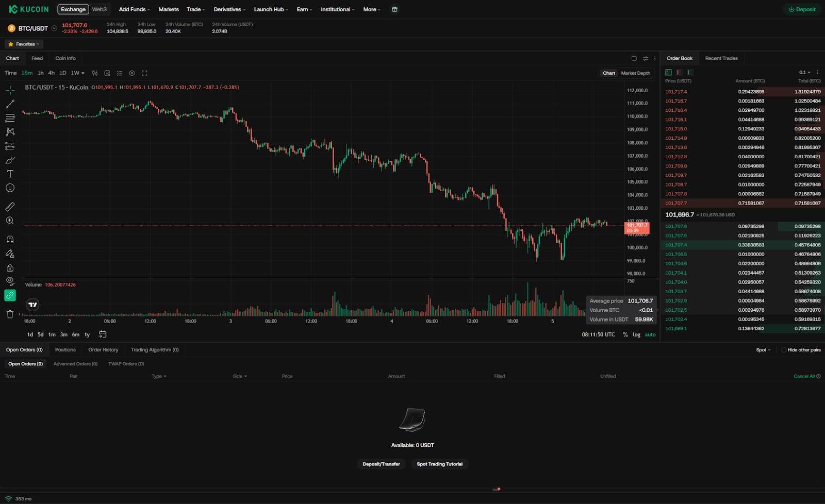Screen dimensions: 825x504
Task: Open the measure ruler tool
Action: 9,206
